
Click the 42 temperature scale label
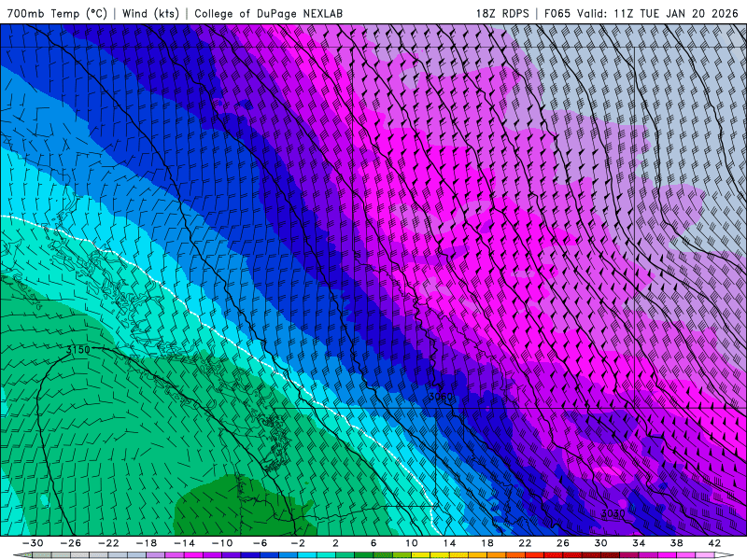[x=714, y=543]
